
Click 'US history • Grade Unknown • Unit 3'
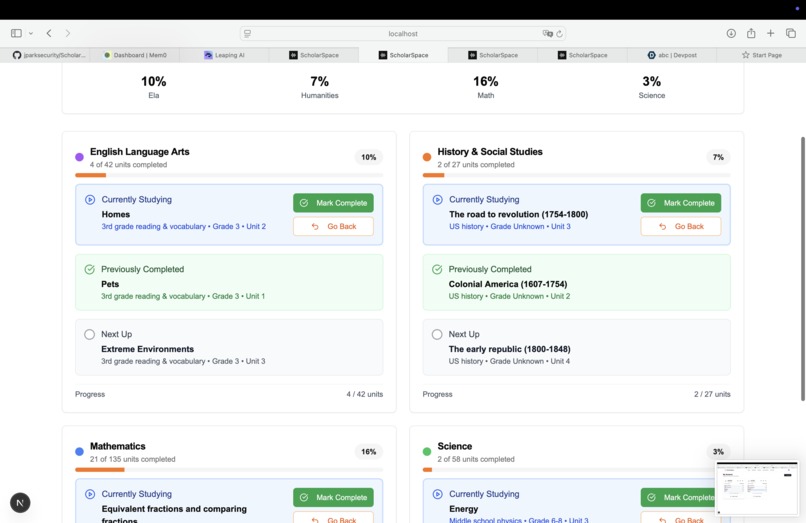tap(509, 226)
